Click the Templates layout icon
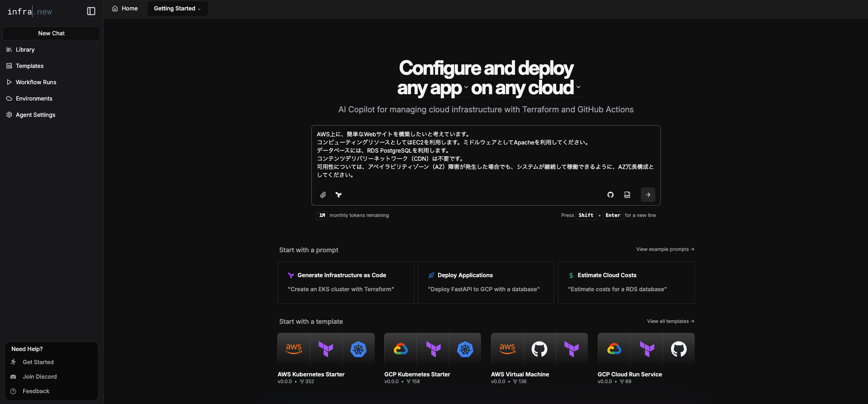The height and width of the screenshot is (404, 868). point(9,66)
